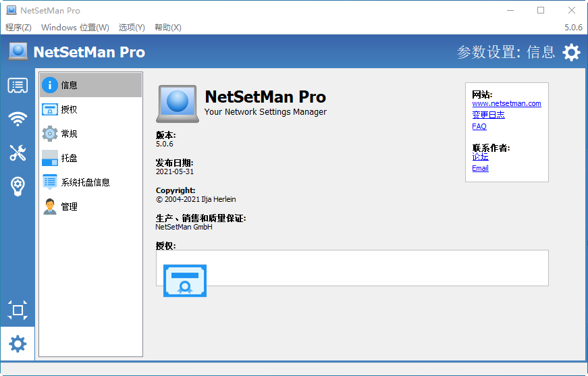Select 管理 in the settings list
The width and height of the screenshot is (588, 376).
point(90,207)
